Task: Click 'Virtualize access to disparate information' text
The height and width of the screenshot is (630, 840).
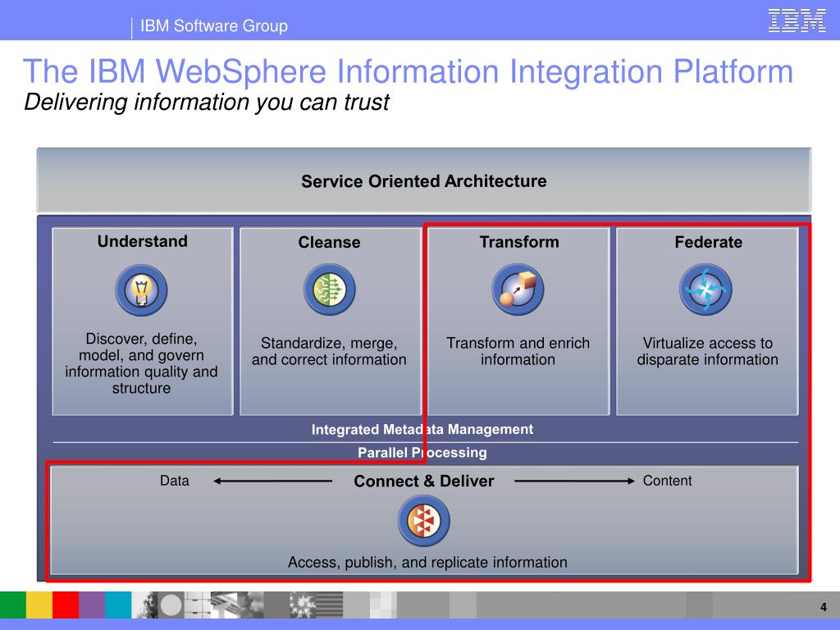Action: pyautogui.click(x=708, y=351)
